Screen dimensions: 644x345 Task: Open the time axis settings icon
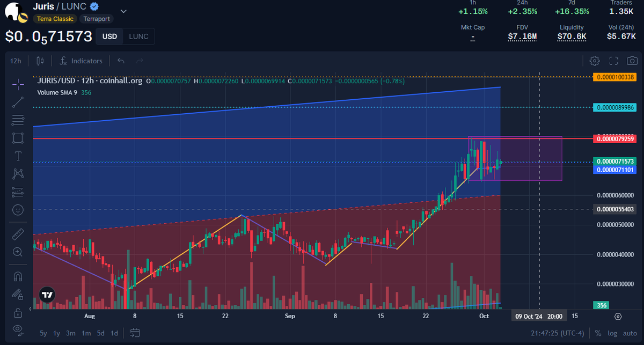(618, 317)
